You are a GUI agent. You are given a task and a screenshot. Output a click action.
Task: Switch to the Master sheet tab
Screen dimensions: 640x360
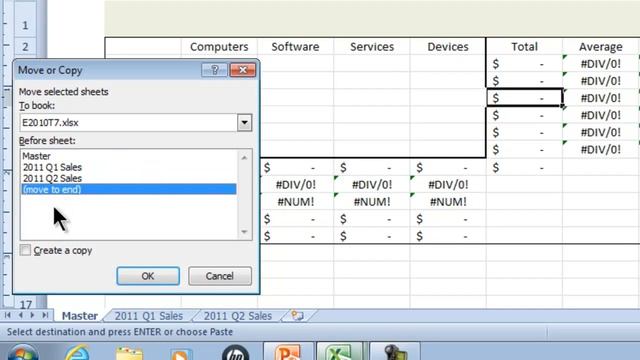[80, 316]
